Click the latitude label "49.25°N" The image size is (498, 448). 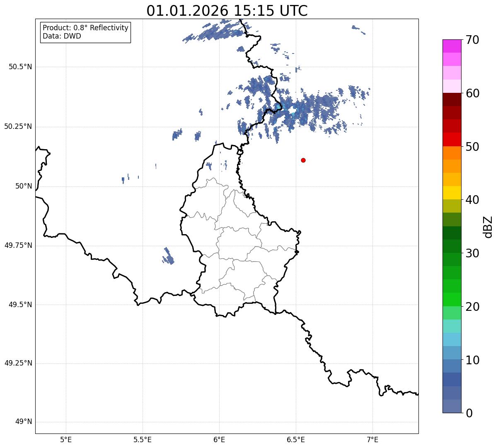pos(18,363)
